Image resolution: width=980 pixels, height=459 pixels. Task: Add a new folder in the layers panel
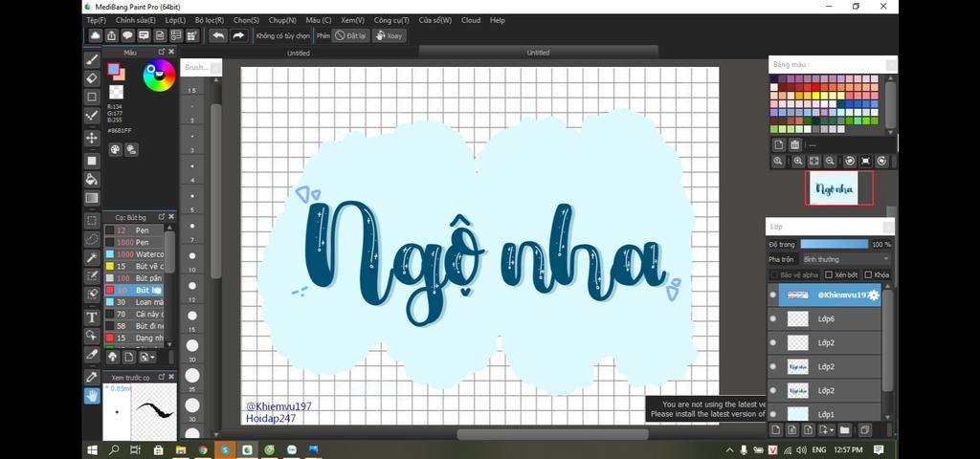(844, 429)
